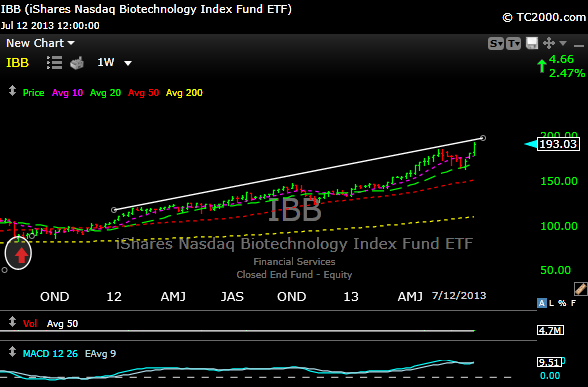
Task: Toggle the % percent scale button
Action: pyautogui.click(x=562, y=303)
